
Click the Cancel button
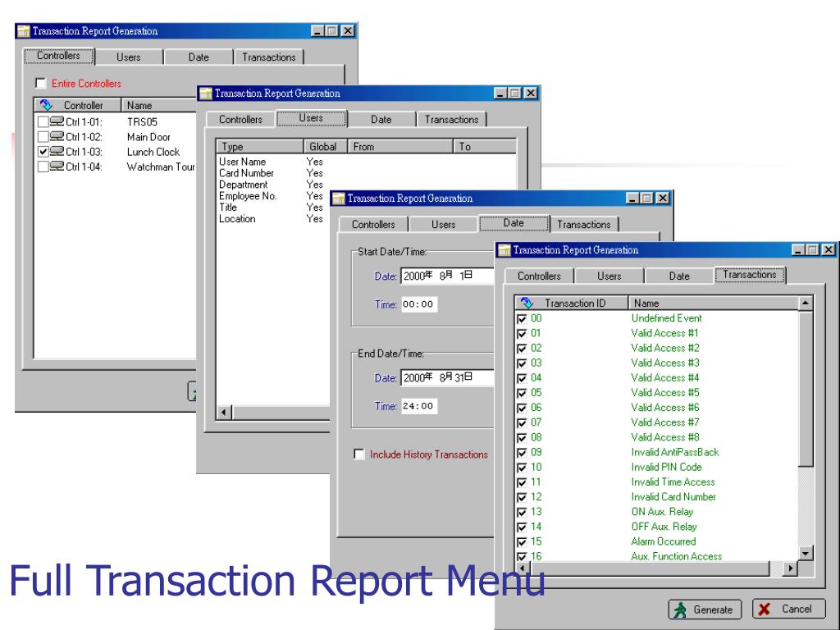[788, 609]
